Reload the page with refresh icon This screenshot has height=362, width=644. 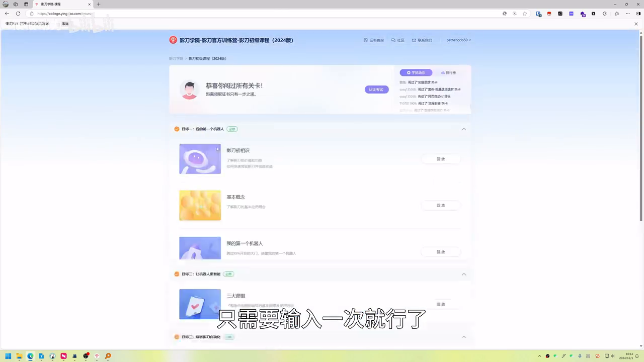point(19,14)
